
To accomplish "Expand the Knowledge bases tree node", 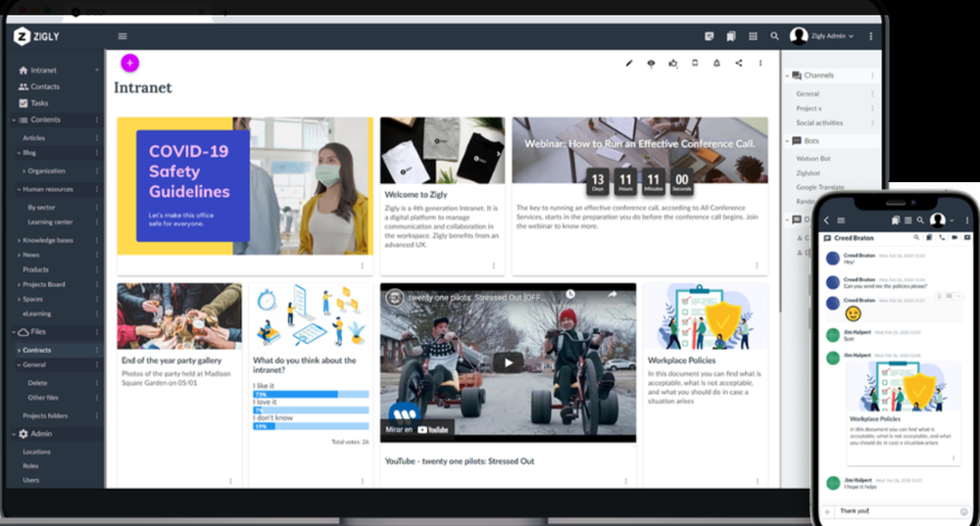I will pos(19,241).
